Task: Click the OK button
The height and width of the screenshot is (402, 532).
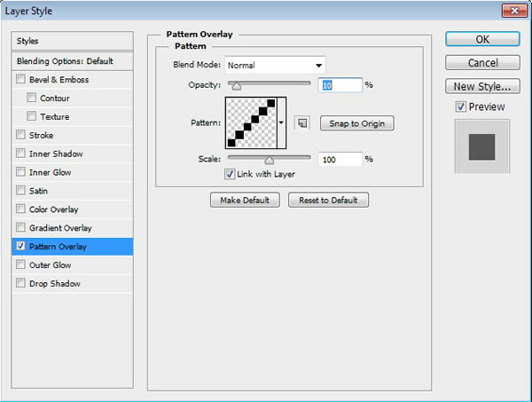Action: (482, 39)
